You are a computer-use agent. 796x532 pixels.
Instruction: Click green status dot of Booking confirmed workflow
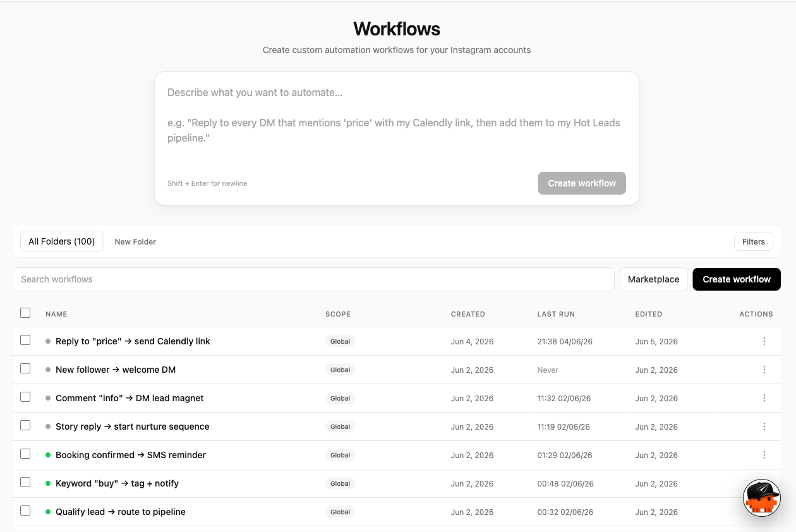[x=48, y=455]
